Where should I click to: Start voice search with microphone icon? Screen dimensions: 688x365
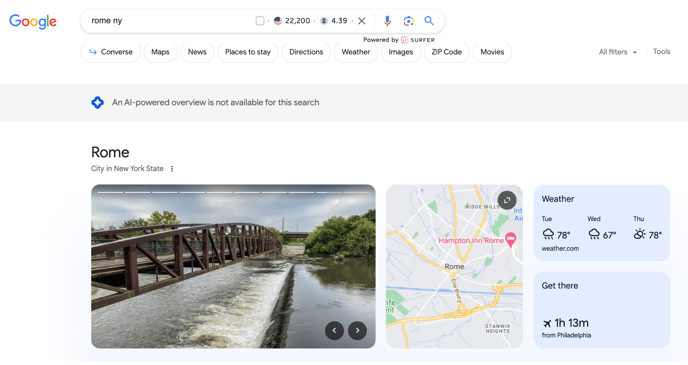387,21
